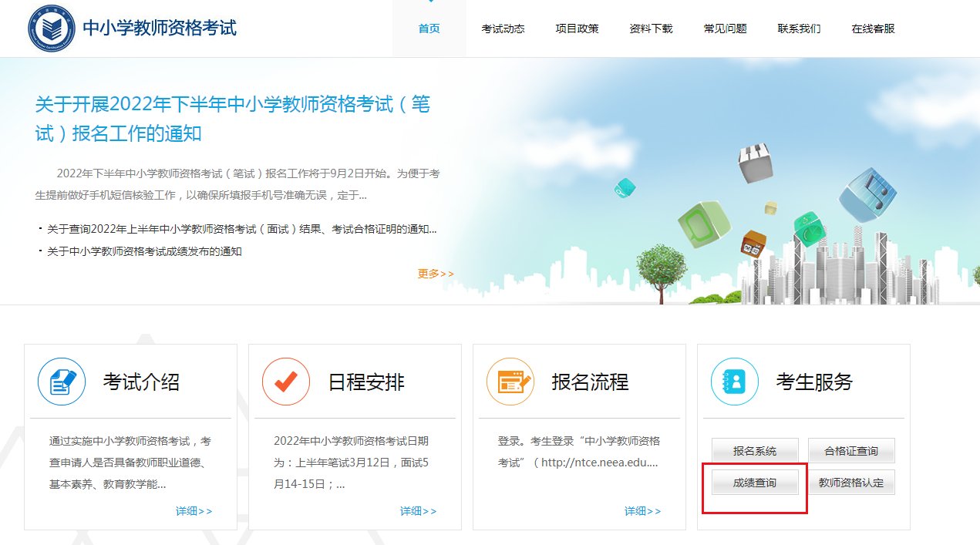Open the 考试动态 menu item
Screen dimensions: 980x545
[x=503, y=29]
